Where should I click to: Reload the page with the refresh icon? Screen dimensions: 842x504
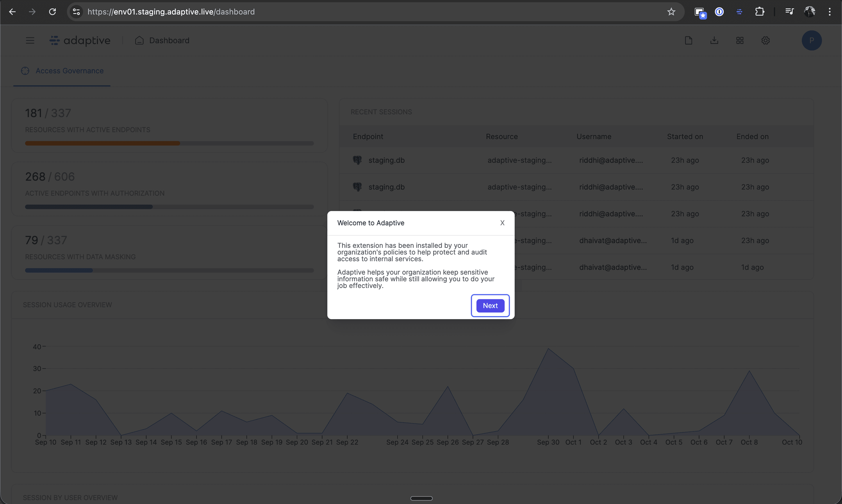click(x=52, y=12)
